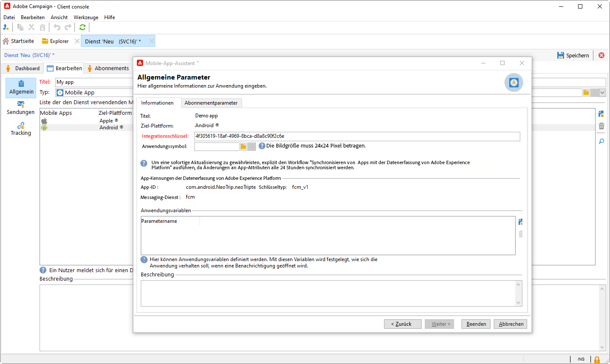Switch to the Abonnementparameter tab

tap(211, 103)
